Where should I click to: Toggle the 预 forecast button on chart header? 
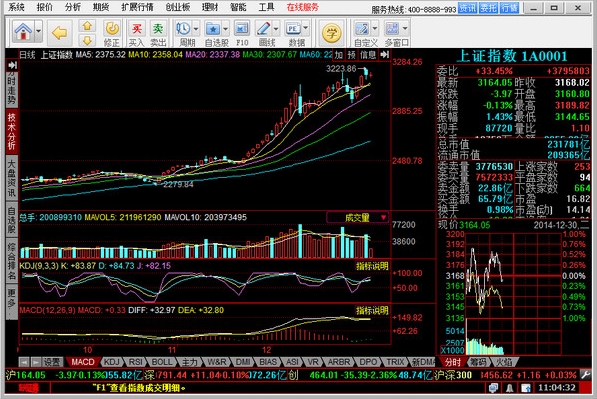351,55
